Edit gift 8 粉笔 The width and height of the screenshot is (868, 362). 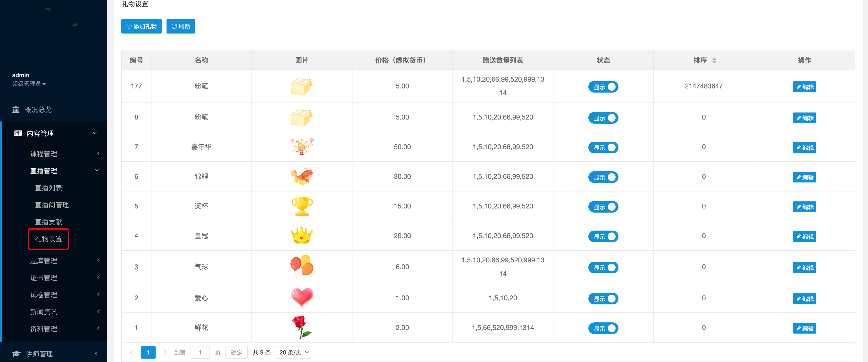click(x=804, y=118)
